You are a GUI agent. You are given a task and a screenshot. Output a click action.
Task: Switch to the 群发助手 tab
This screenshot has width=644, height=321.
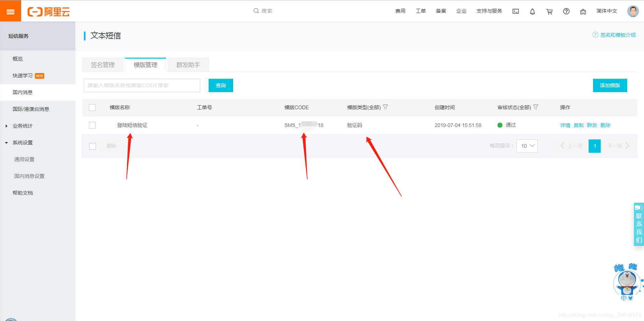click(188, 65)
